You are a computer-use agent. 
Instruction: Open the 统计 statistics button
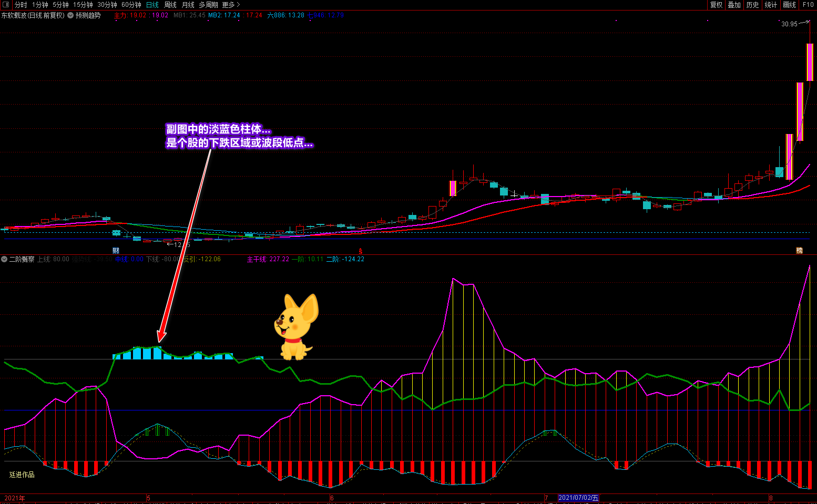[771, 5]
